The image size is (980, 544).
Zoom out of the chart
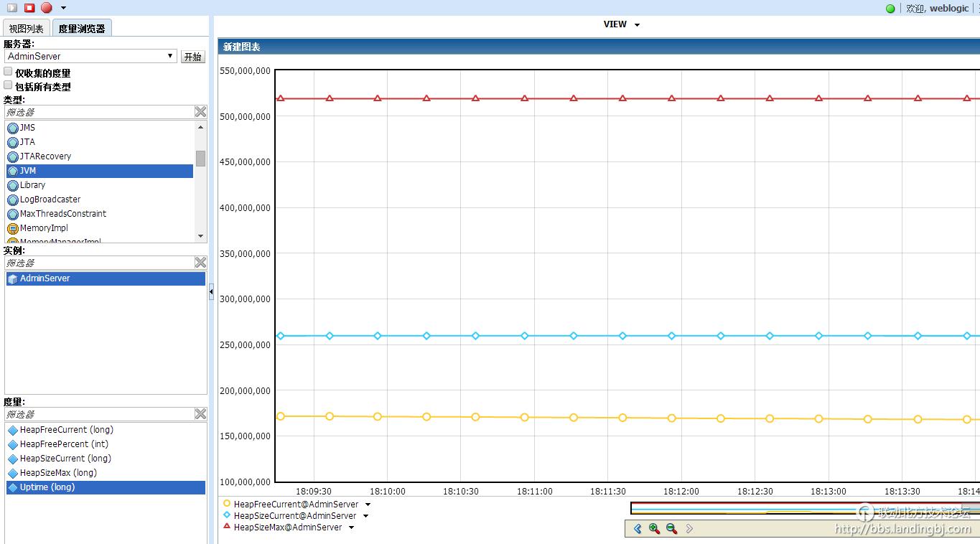671,529
